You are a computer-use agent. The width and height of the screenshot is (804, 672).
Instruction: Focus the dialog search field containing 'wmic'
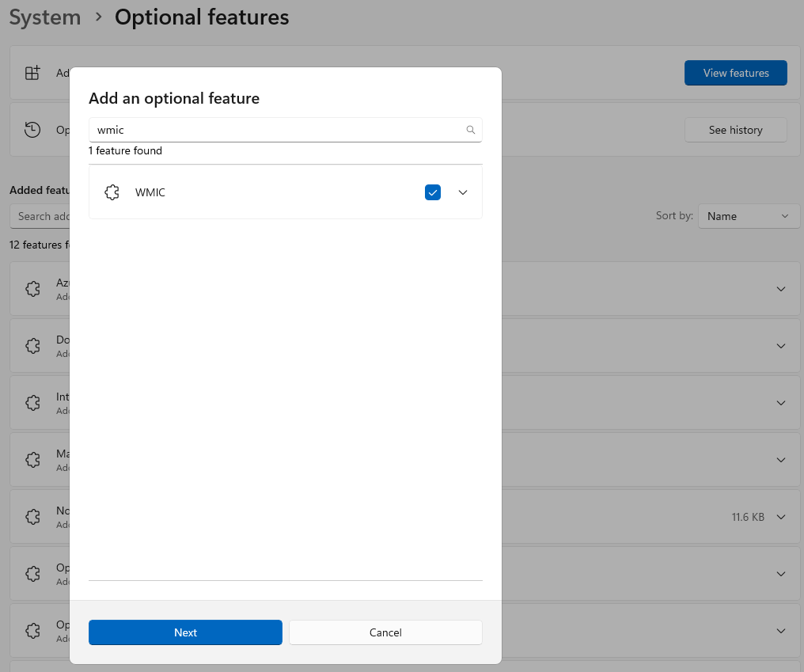285,130
